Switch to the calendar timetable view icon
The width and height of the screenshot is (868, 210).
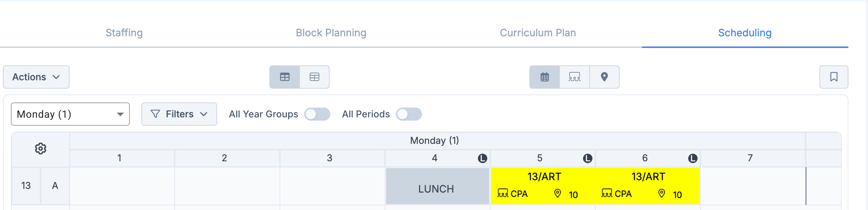[x=545, y=77]
